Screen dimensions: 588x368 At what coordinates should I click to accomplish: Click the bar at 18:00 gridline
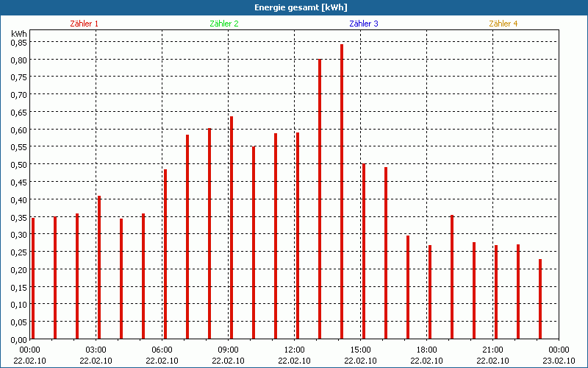(430, 291)
